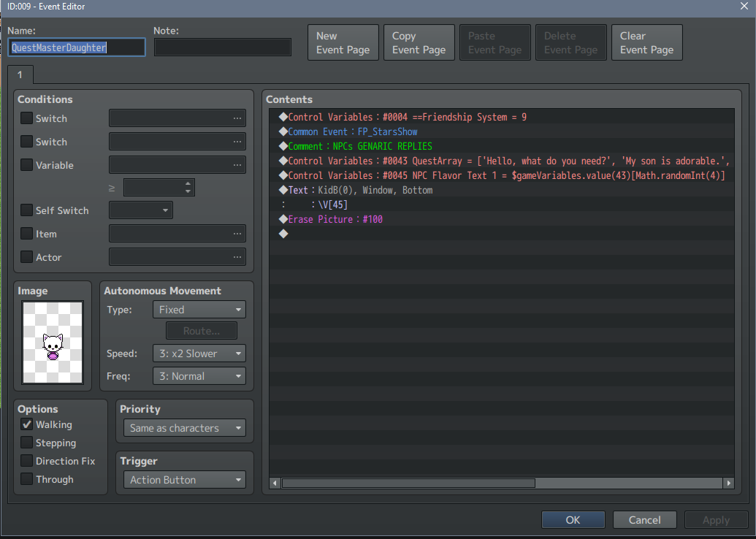
Task: Select event page tab 1
Action: point(20,74)
